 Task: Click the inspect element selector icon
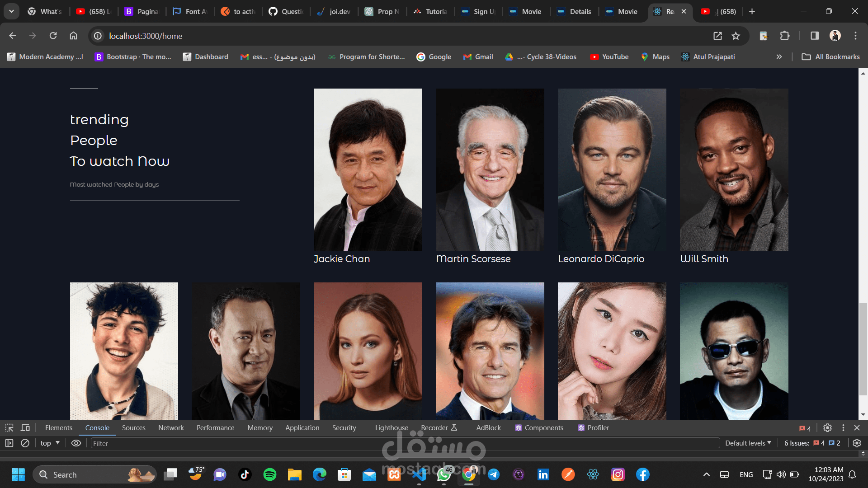pyautogui.click(x=9, y=427)
